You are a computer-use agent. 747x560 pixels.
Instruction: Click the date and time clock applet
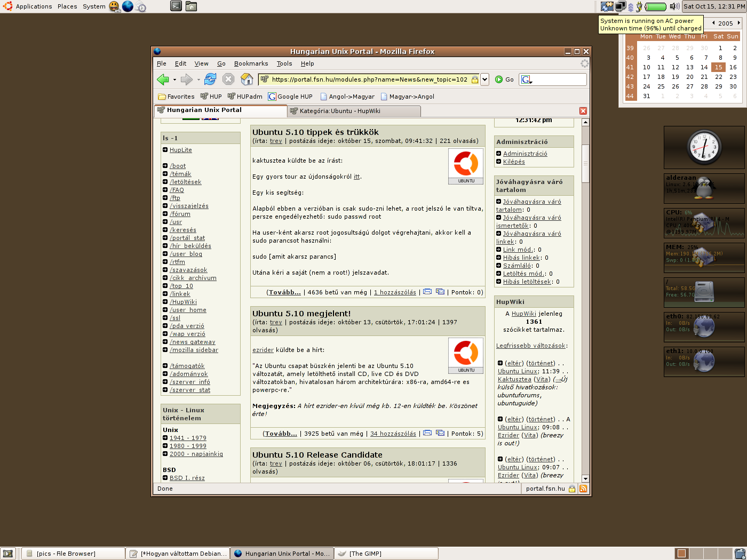click(714, 6)
